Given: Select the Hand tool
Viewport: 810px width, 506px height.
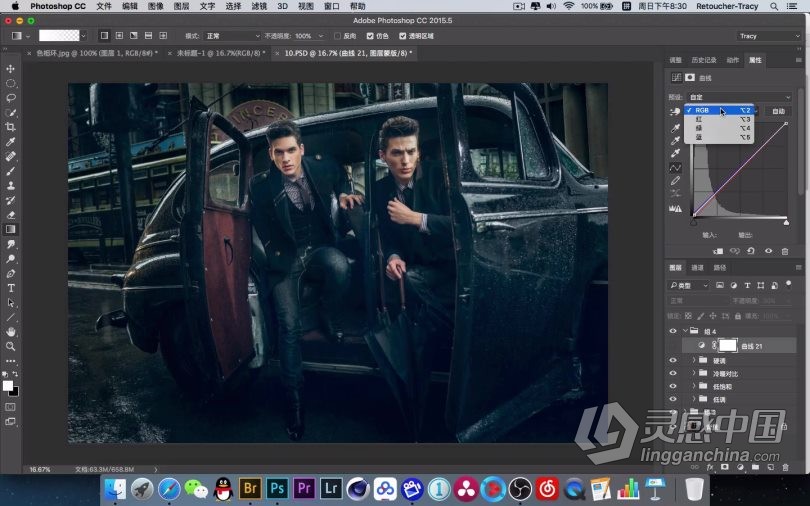Looking at the screenshot, I should coord(10,332).
